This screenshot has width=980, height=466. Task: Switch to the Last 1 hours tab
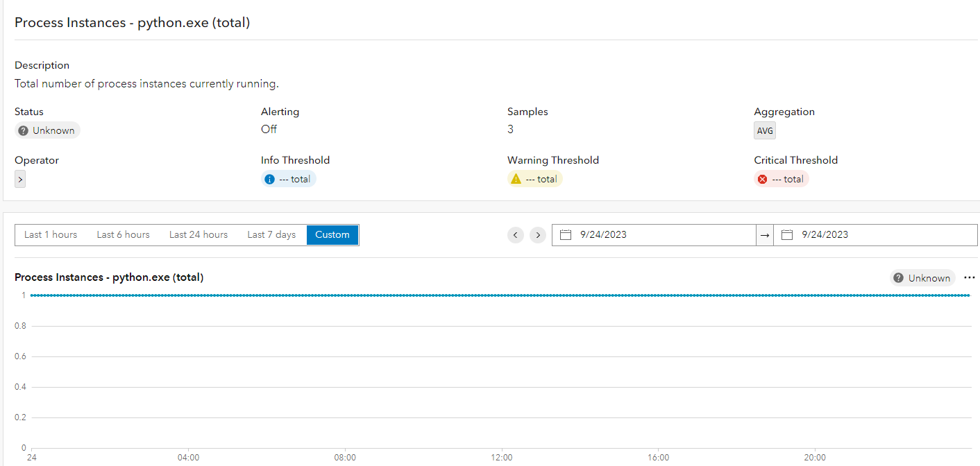coord(50,234)
